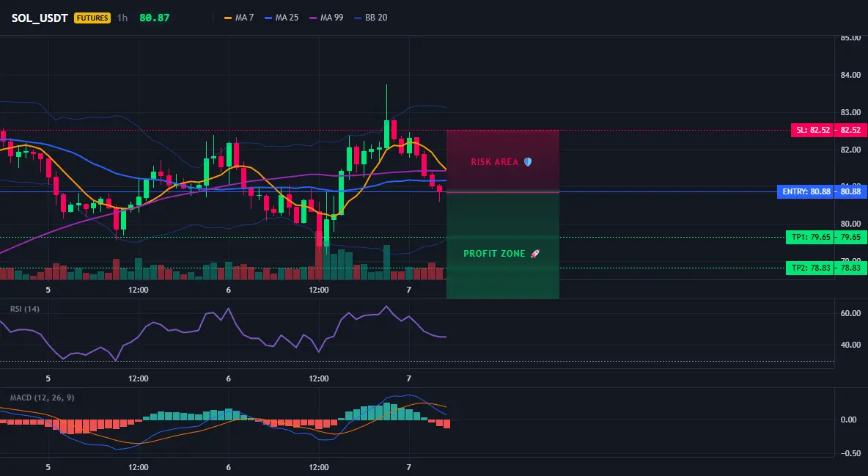Click the TP2: 78.83 price tag
The image size is (868, 476).
click(x=810, y=268)
